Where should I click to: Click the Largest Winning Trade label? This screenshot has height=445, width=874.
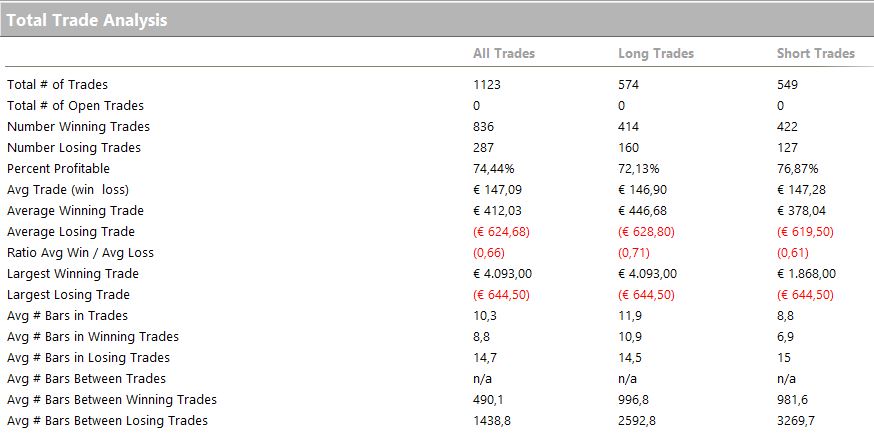click(x=73, y=274)
